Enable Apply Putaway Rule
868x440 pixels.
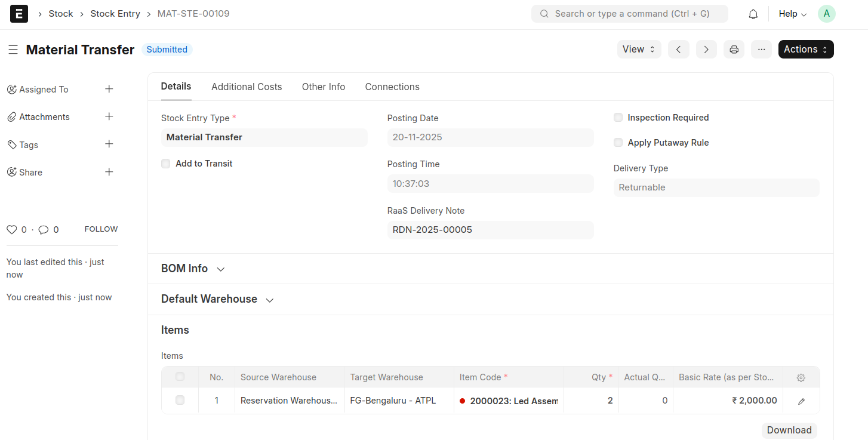point(618,142)
